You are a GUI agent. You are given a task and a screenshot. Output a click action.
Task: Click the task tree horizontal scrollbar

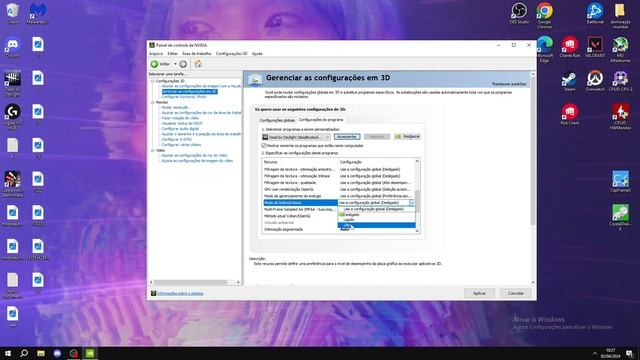tap(191, 282)
